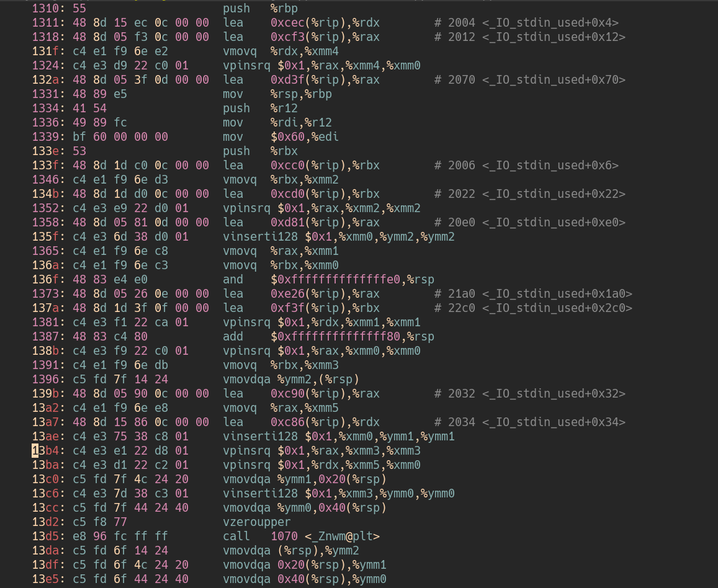Click the vmovdqa (%rsp),%ymm2 instruction
718x588 pixels.
pyautogui.click(x=291, y=551)
